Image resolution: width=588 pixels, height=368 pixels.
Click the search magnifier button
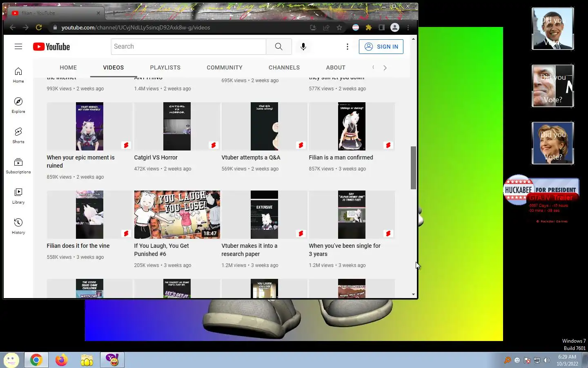[x=279, y=47]
